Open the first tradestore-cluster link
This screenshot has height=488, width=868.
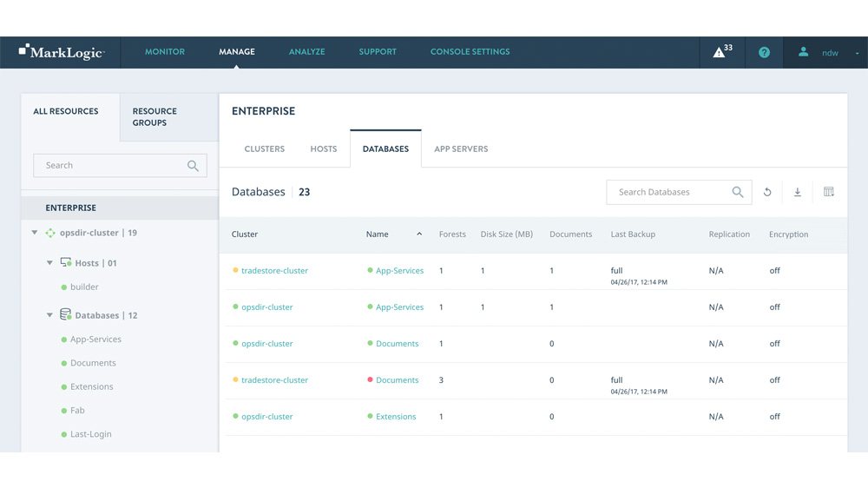[274, 271]
